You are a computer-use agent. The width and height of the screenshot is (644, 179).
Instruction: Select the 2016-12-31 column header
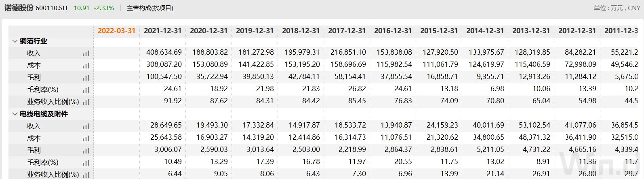(393, 31)
